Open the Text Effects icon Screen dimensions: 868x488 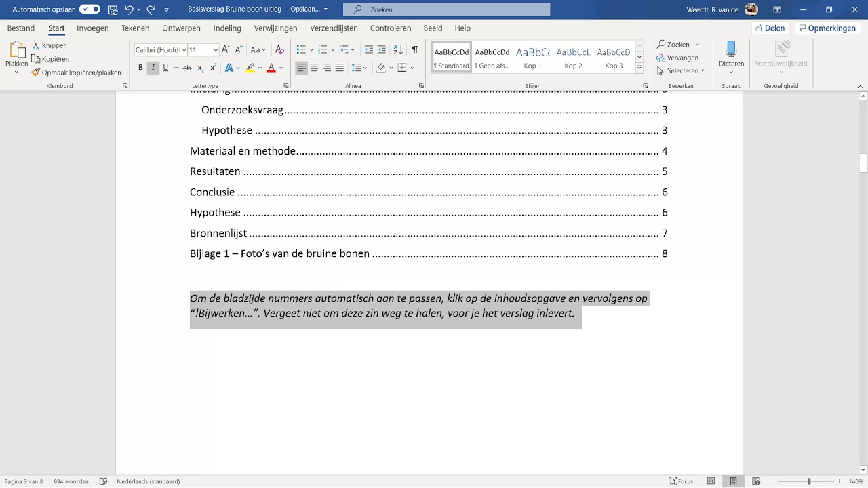click(229, 68)
